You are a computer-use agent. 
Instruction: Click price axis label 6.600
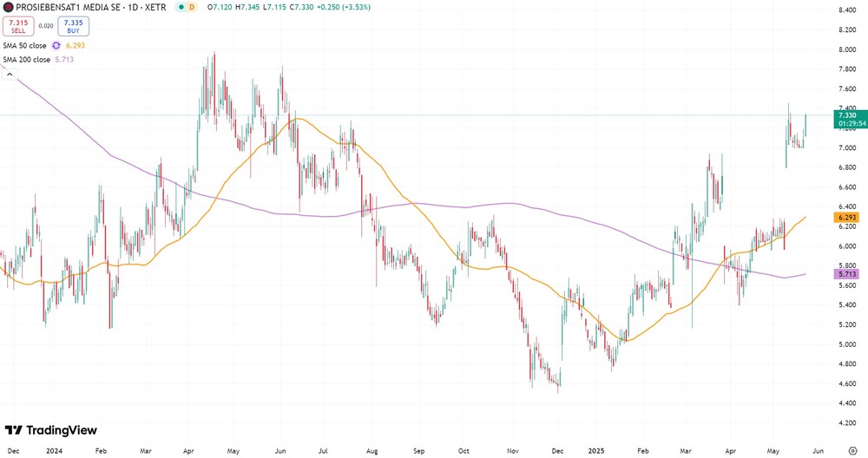(847, 187)
